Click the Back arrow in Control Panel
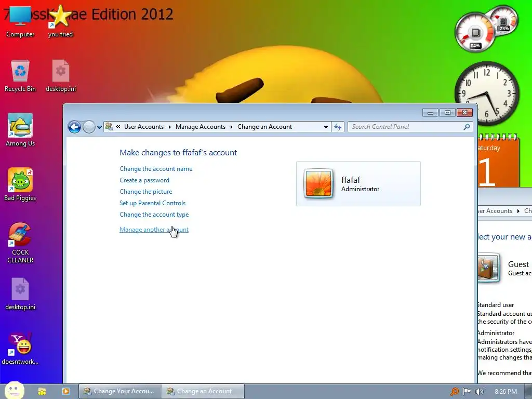532x399 pixels. click(x=74, y=127)
